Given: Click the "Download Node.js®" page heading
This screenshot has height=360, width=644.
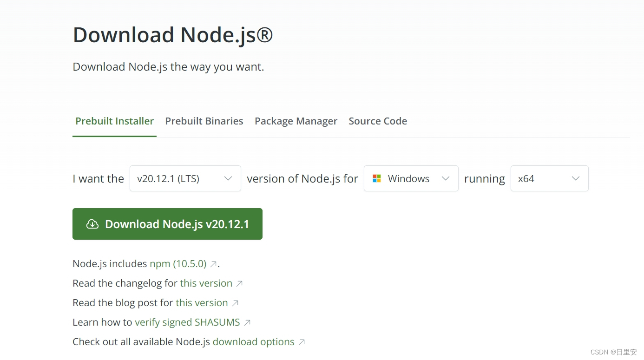Looking at the screenshot, I should click(x=173, y=35).
